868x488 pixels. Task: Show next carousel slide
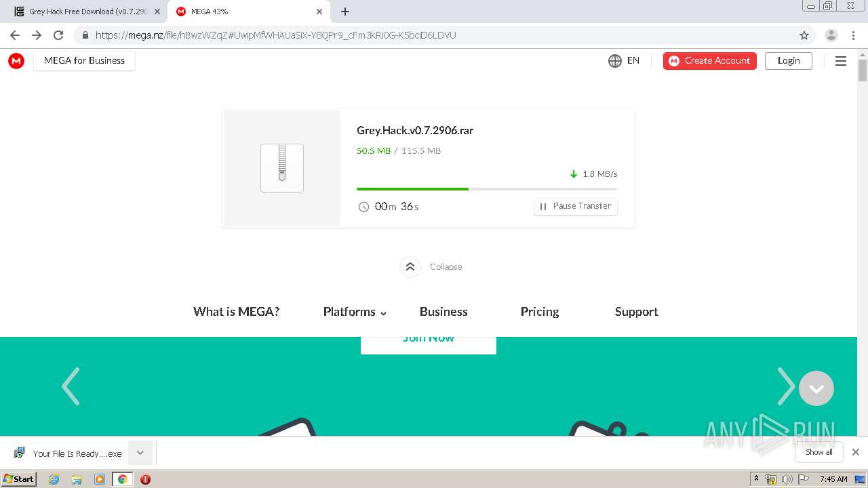click(x=785, y=386)
